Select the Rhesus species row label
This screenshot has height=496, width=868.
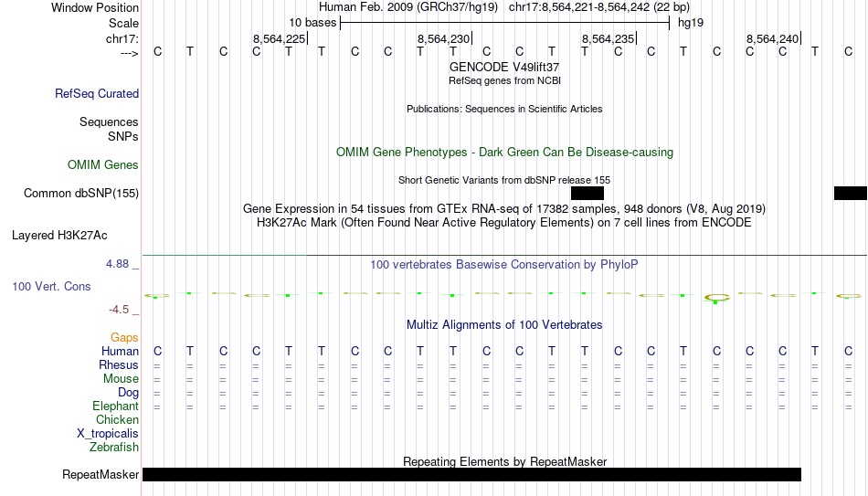[119, 364]
